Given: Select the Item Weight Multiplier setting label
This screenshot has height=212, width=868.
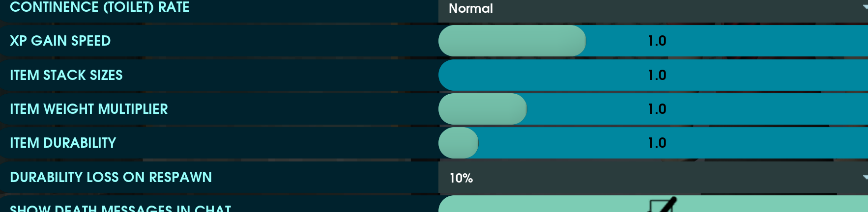Looking at the screenshot, I should pos(89,109).
